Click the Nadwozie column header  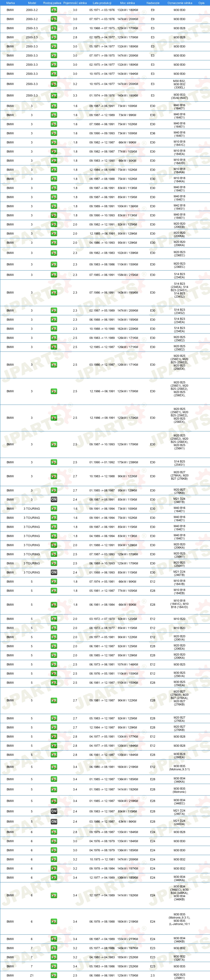(153, 3)
